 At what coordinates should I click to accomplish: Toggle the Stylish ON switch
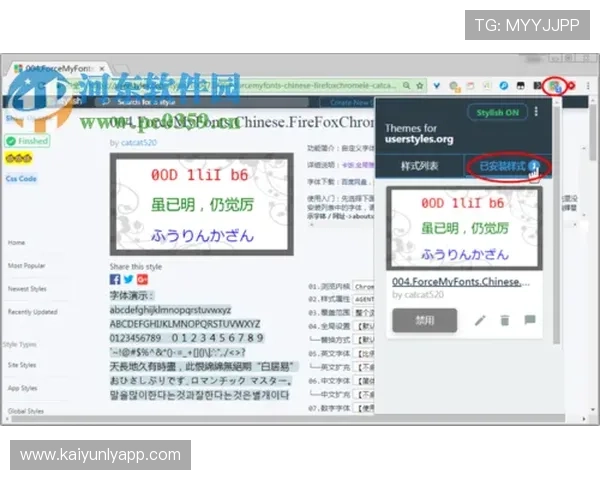pos(497,113)
